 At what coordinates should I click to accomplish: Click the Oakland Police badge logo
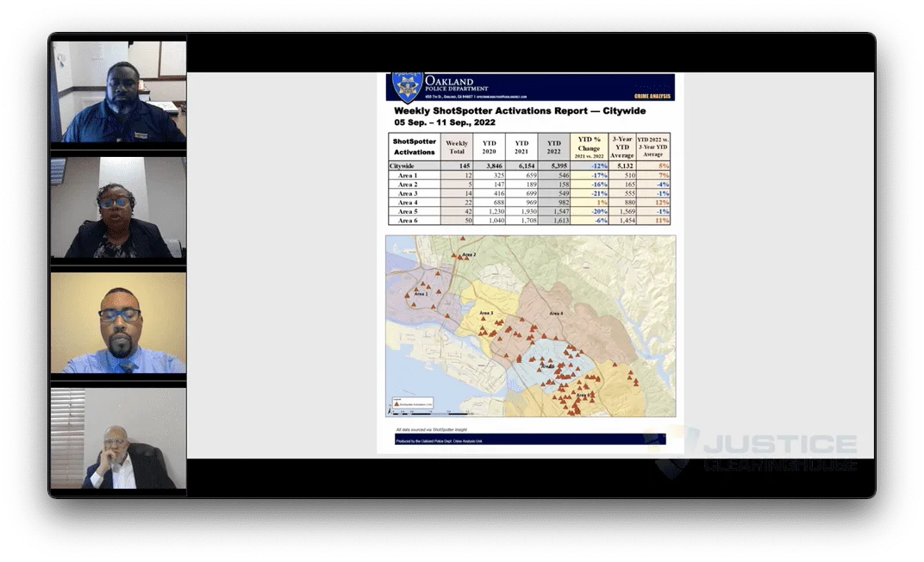point(407,87)
